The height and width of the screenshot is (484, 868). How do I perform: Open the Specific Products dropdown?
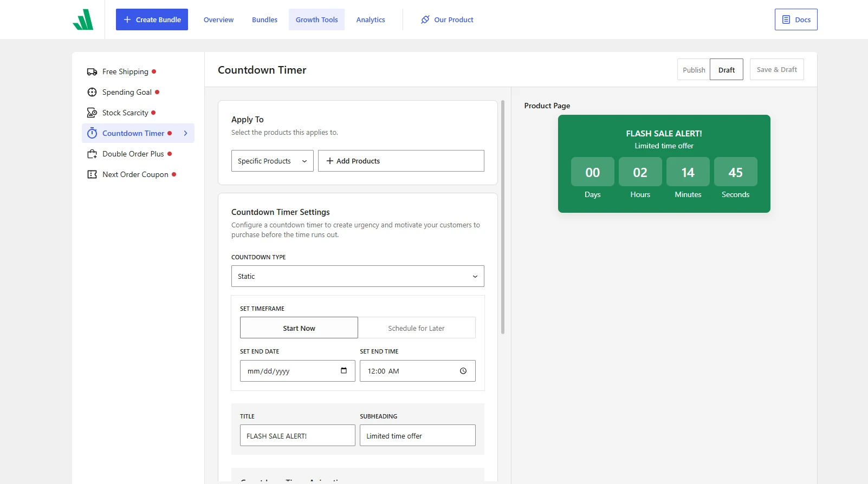(x=273, y=161)
